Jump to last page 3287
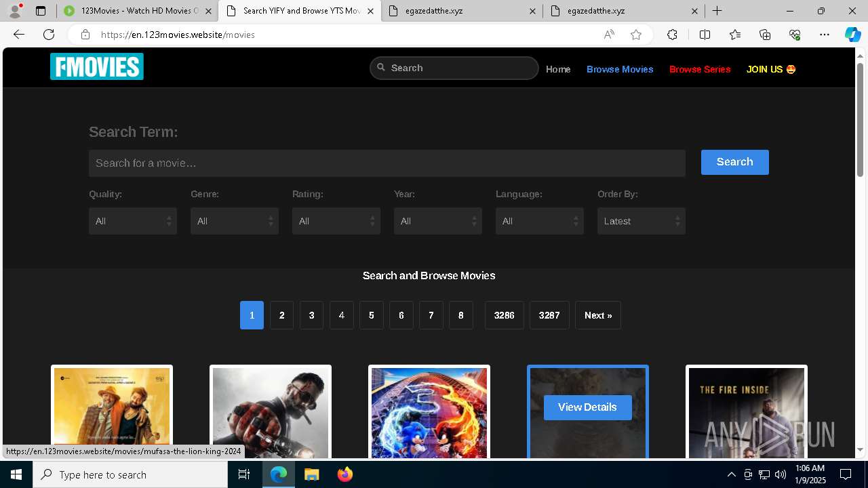This screenshot has width=868, height=488. click(x=549, y=315)
